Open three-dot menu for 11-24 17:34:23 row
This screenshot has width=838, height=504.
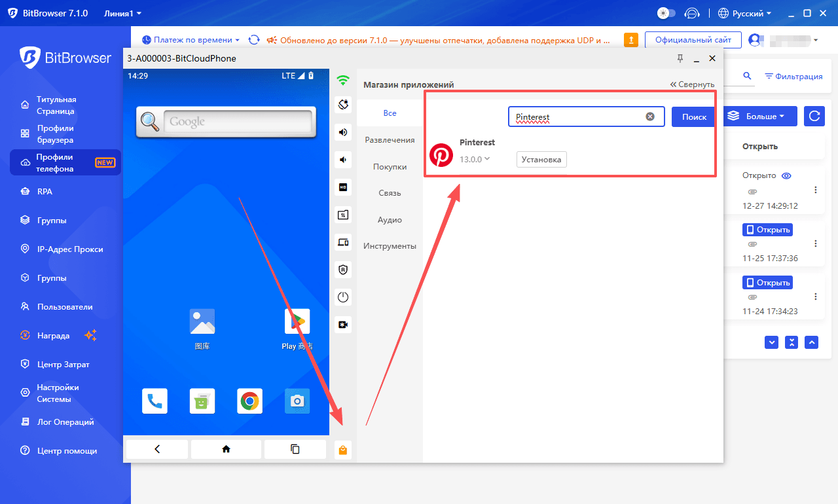coord(816,296)
